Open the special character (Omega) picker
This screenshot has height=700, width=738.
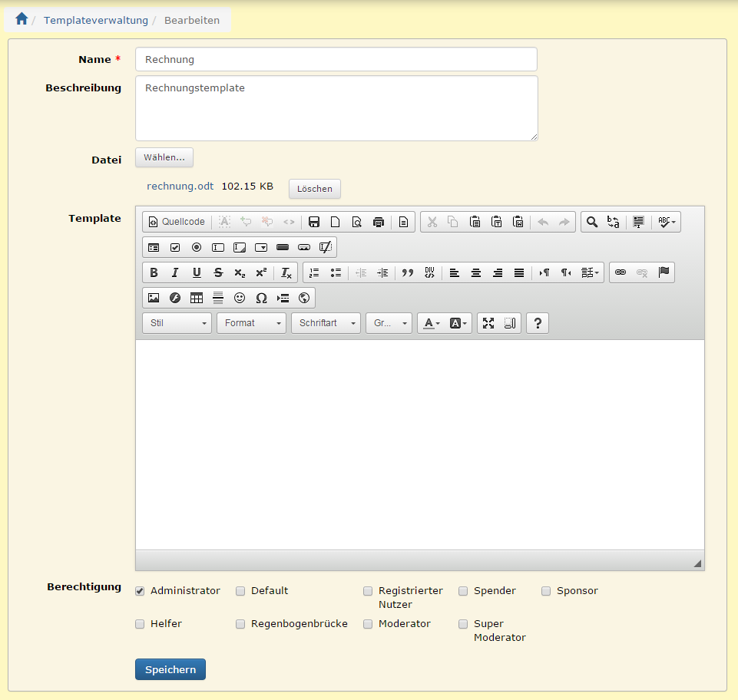click(x=261, y=298)
